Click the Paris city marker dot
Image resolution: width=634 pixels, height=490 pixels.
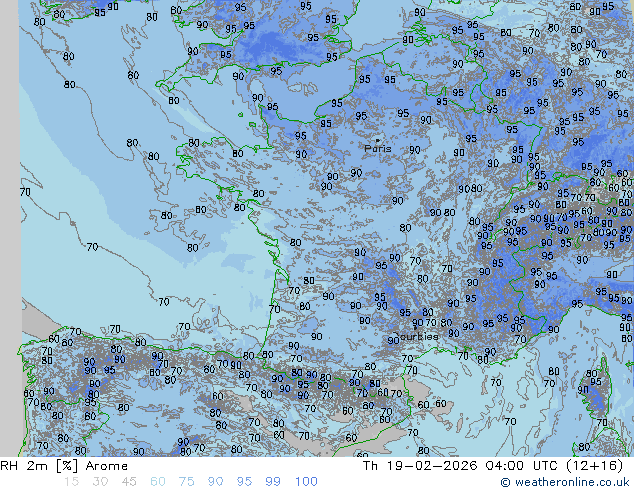pos(376,139)
